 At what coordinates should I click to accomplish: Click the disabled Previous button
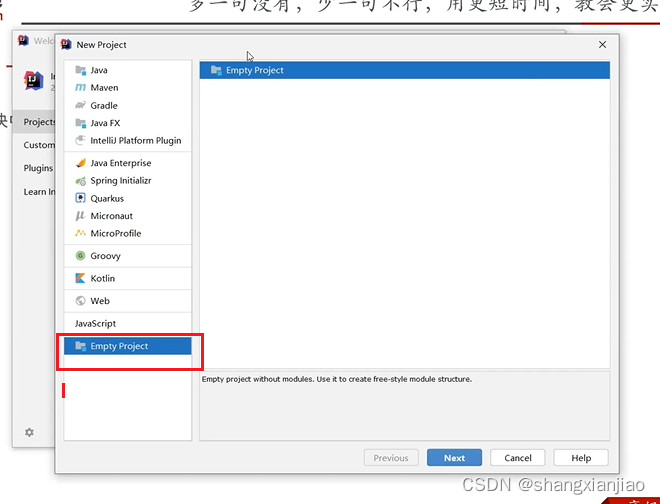coord(391,458)
